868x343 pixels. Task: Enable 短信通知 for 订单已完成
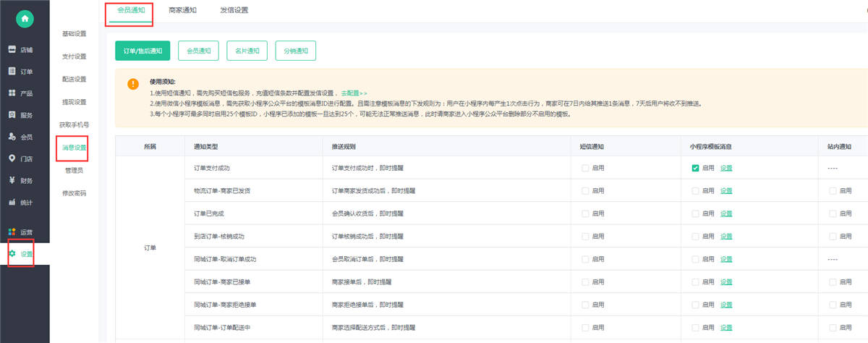[585, 213]
